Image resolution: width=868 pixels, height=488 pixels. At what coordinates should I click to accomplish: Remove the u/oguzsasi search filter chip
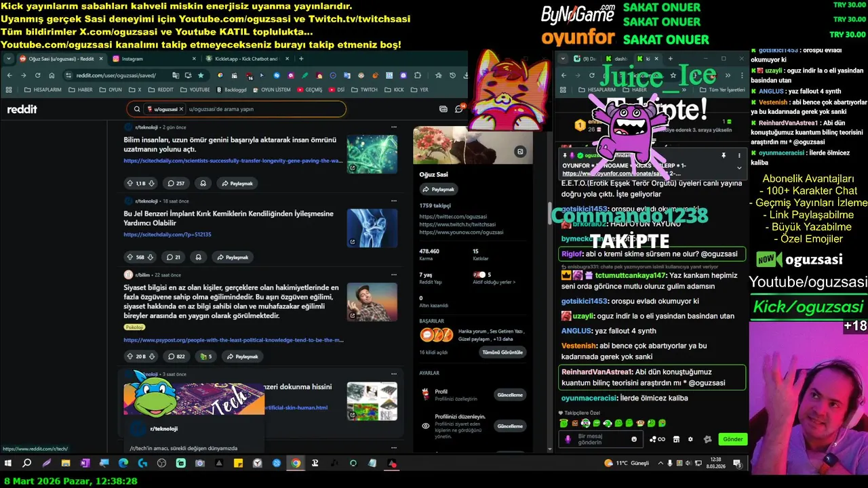click(x=181, y=109)
